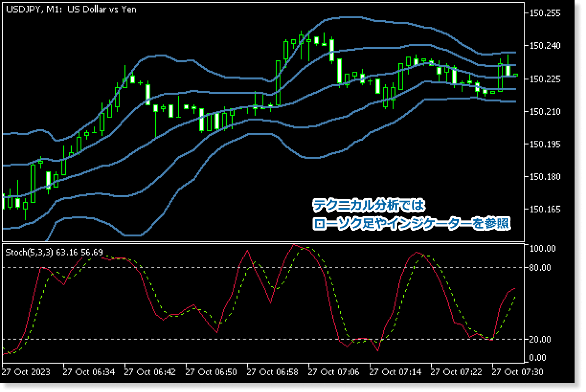Click the 150.180 price axis label
Viewport: 586px width, 392px height.
point(545,177)
